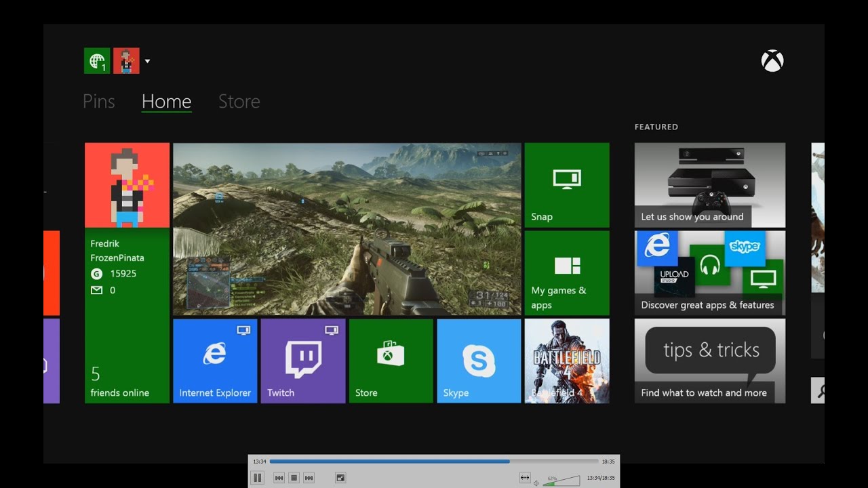The width and height of the screenshot is (868, 488).
Task: Resume the Battlefield gameplay preview tile
Action: pos(347,229)
